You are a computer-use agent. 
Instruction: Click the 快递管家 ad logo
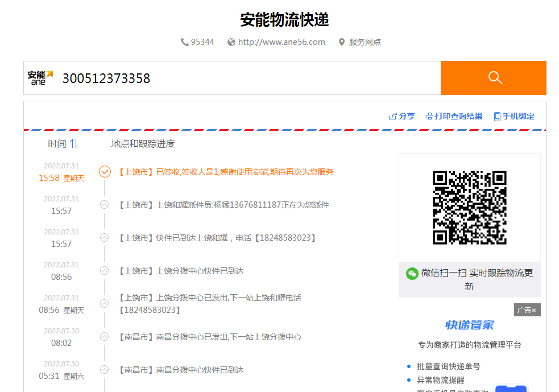click(469, 325)
